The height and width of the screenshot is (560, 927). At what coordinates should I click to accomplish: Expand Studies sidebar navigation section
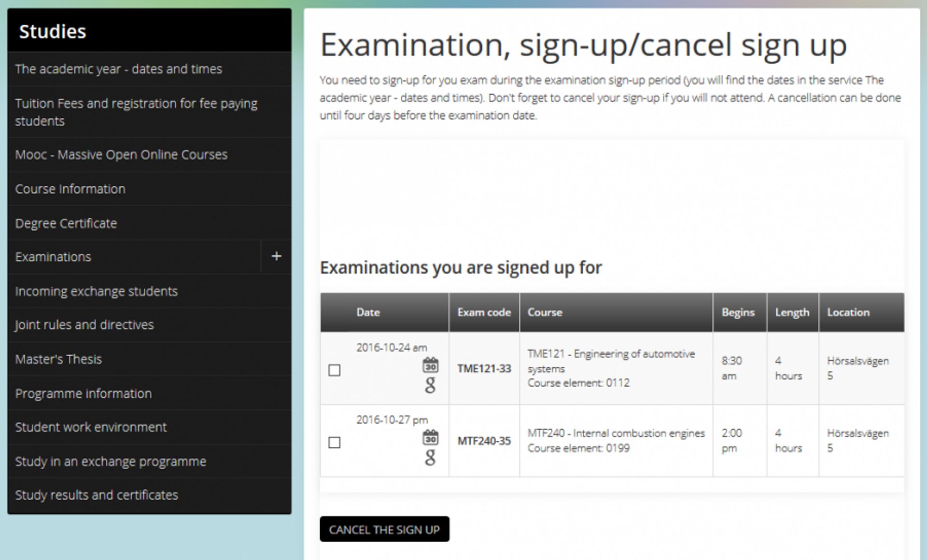tap(278, 257)
